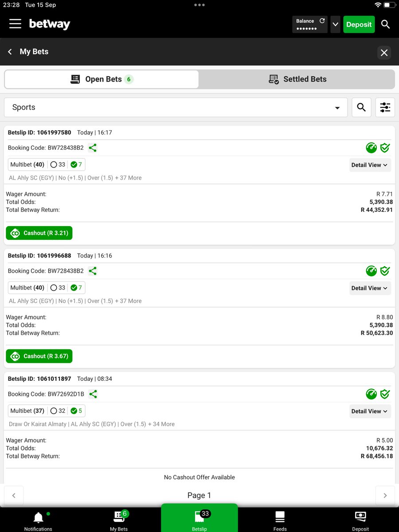The image size is (399, 532).
Task: Expand Detail View for betslip 1061997580
Action: 370,165
